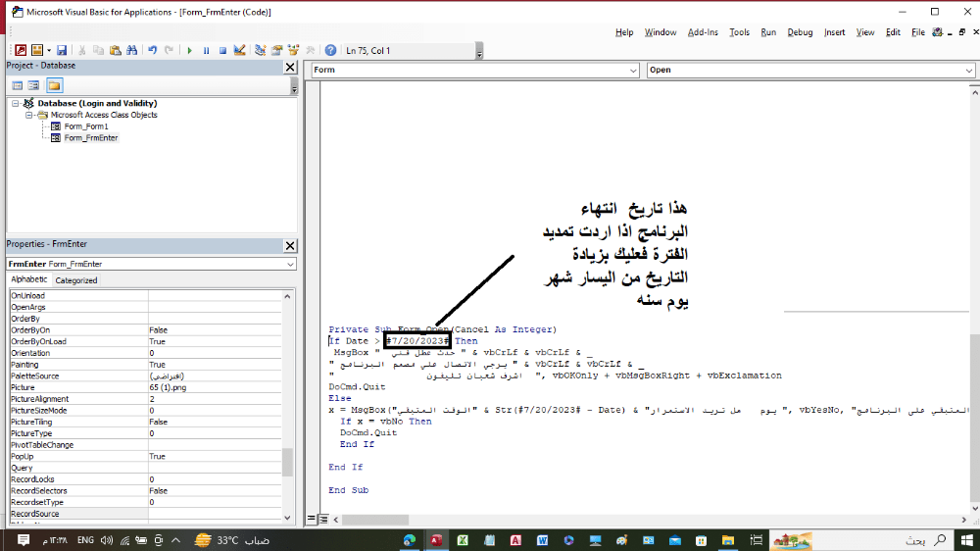Select Form_FrmEnter in project tree

pyautogui.click(x=91, y=138)
